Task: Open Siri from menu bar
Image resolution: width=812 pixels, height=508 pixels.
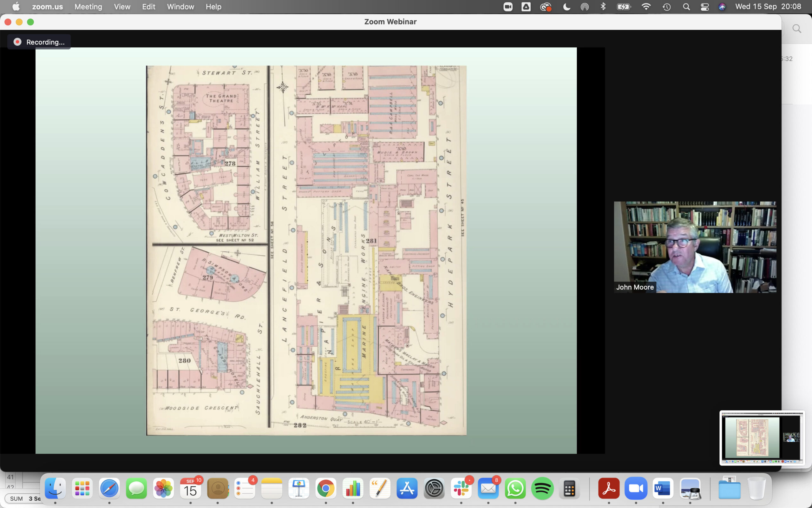Action: click(722, 7)
